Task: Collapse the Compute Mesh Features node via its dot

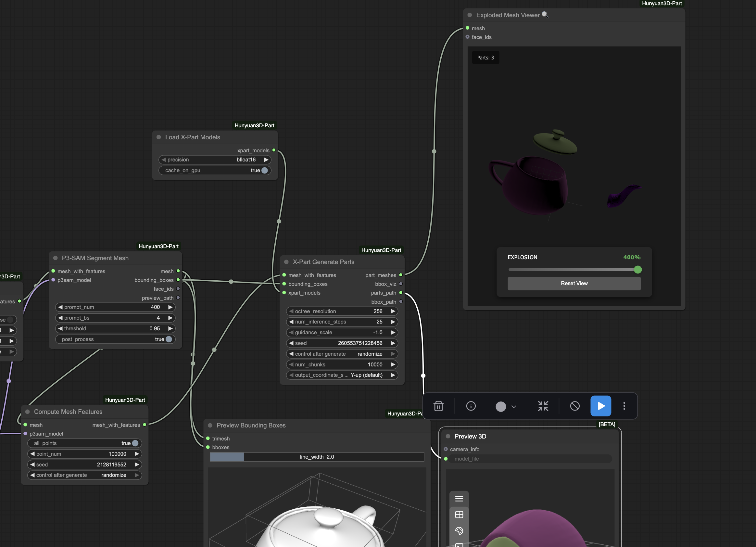Action: click(27, 412)
